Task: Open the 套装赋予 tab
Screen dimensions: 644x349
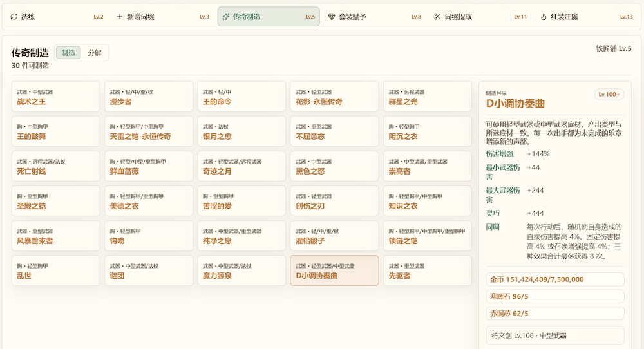Action: coord(375,17)
